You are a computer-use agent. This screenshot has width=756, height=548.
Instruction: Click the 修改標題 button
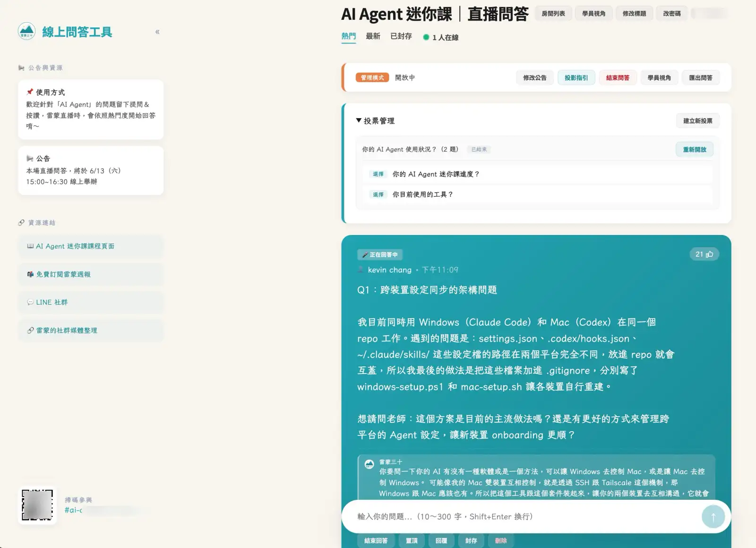[634, 13]
